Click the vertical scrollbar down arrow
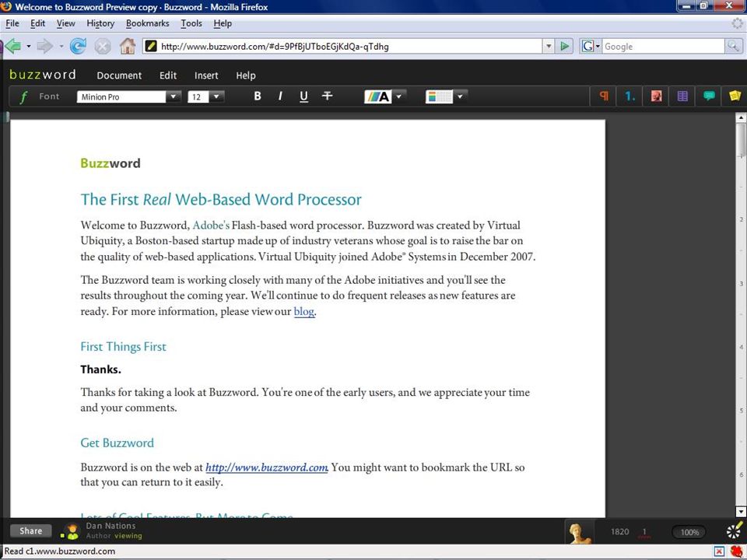The height and width of the screenshot is (560, 747). tap(741, 512)
